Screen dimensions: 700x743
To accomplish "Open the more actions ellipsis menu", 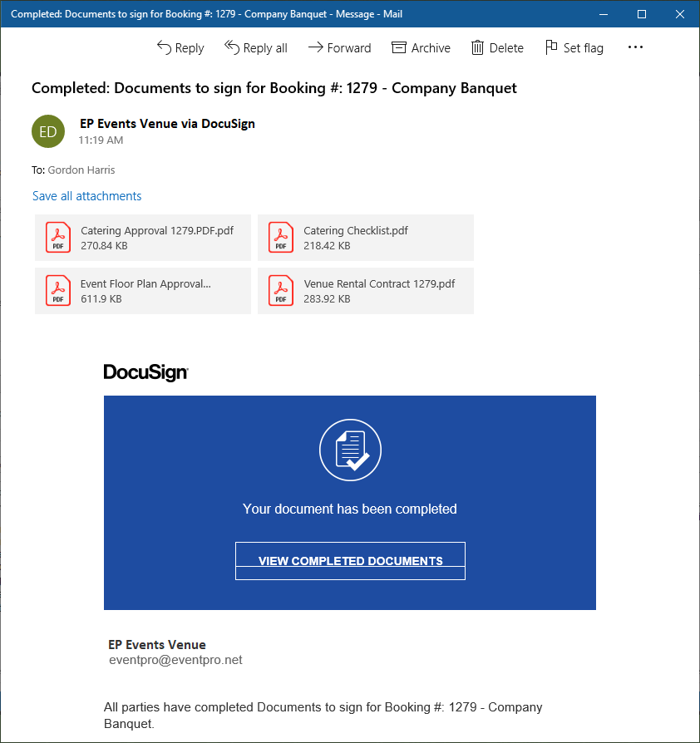I will click(635, 47).
